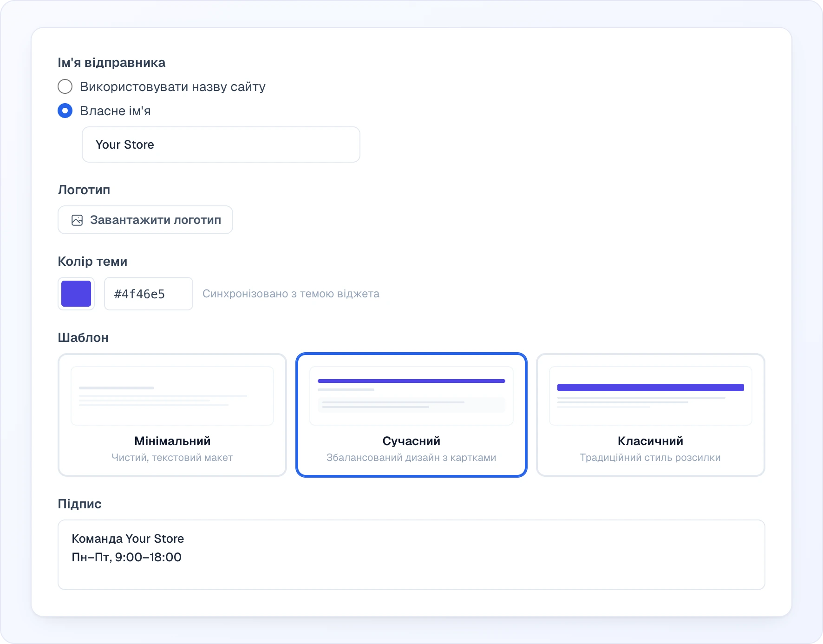This screenshot has height=644, width=823.
Task: Click the 'Ім'я відправника' section label
Action: [111, 63]
